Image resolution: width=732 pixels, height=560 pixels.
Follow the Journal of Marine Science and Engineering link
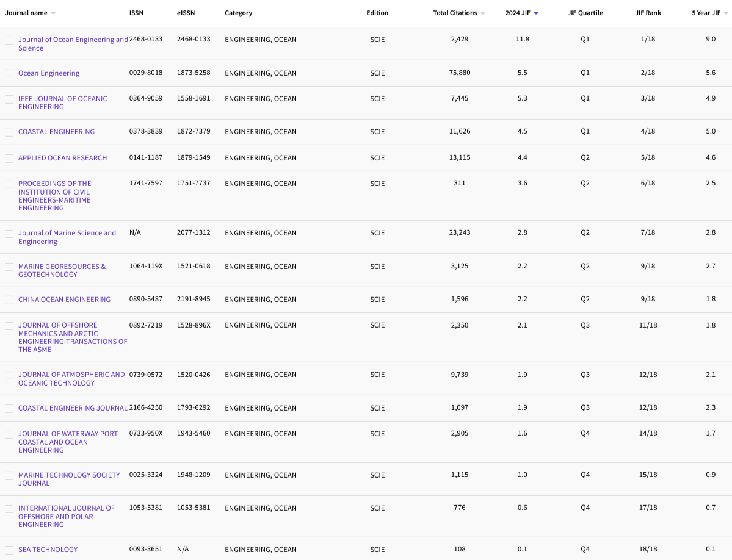67,233
